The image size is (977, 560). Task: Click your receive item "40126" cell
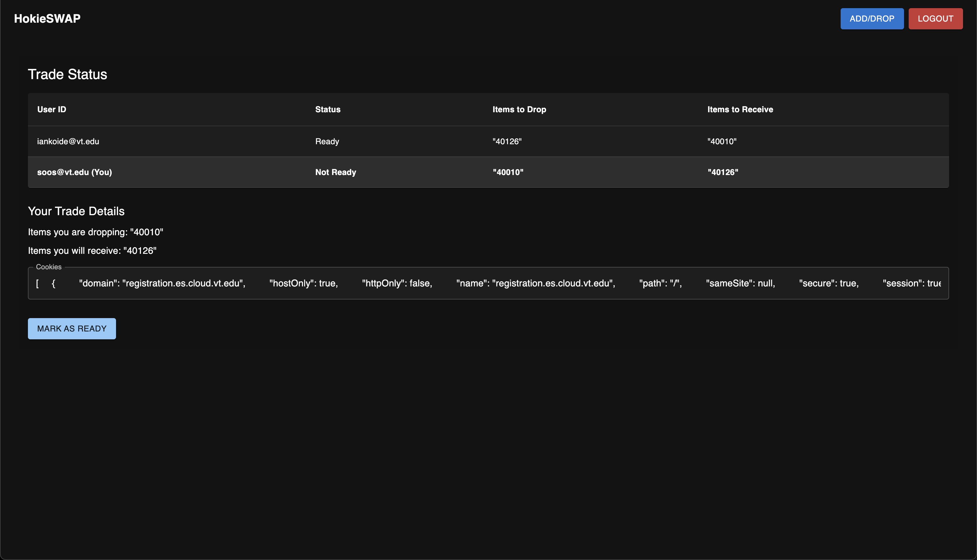pyautogui.click(x=722, y=172)
